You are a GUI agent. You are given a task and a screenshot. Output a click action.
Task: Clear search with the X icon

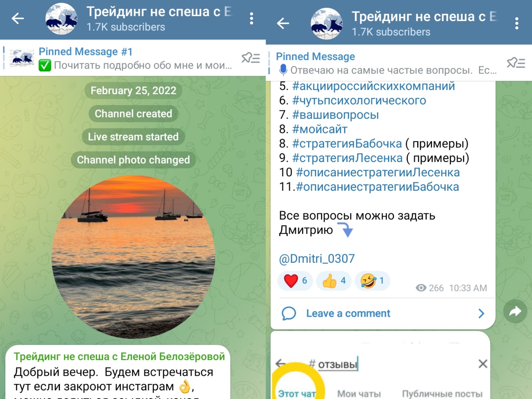[x=483, y=364]
